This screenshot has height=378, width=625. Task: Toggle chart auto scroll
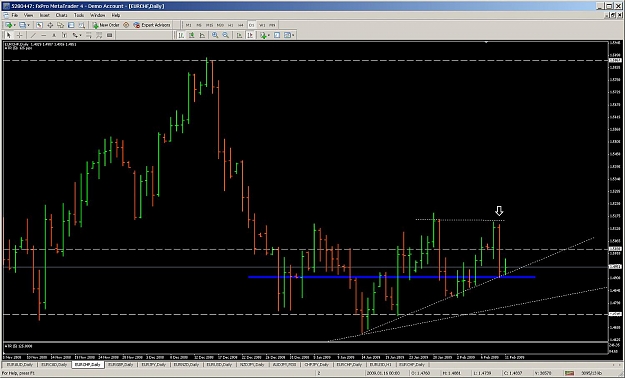(240, 35)
